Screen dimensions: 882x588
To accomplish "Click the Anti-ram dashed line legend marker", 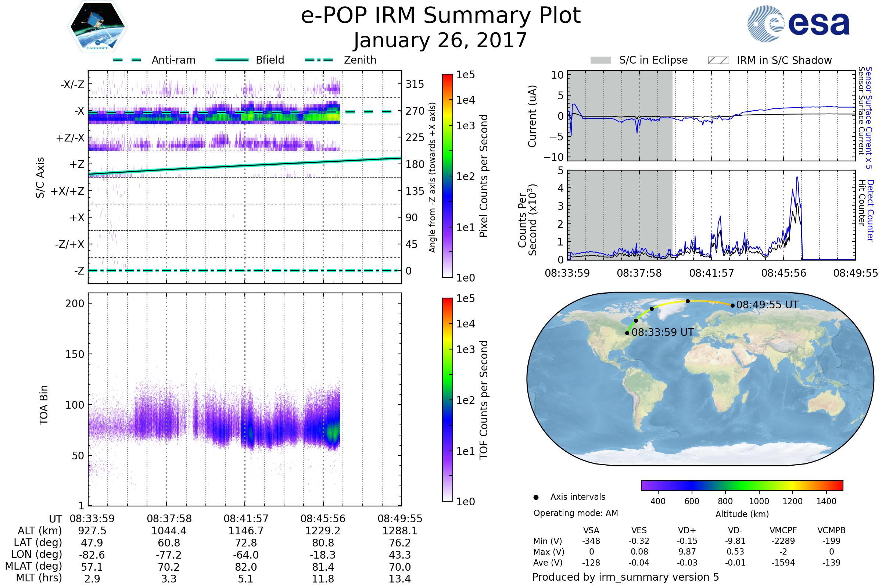I will pyautogui.click(x=127, y=60).
